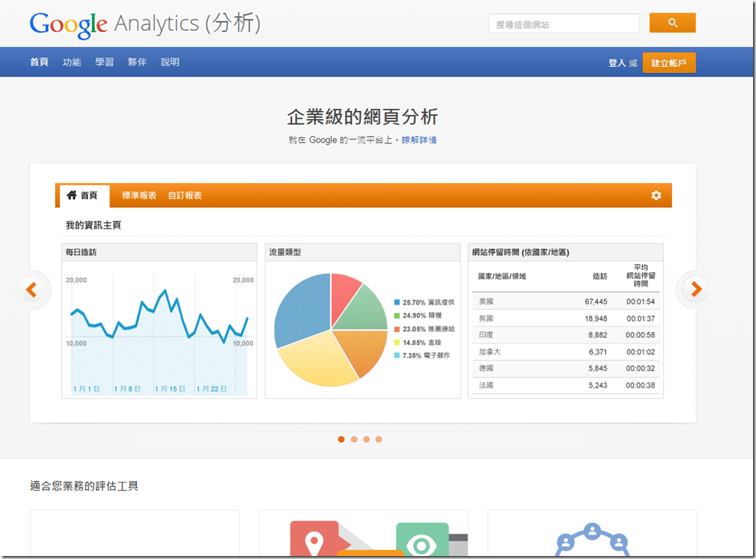The width and height of the screenshot is (756, 559).
Task: Click green legend swatch 24.90%
Action: point(397,316)
